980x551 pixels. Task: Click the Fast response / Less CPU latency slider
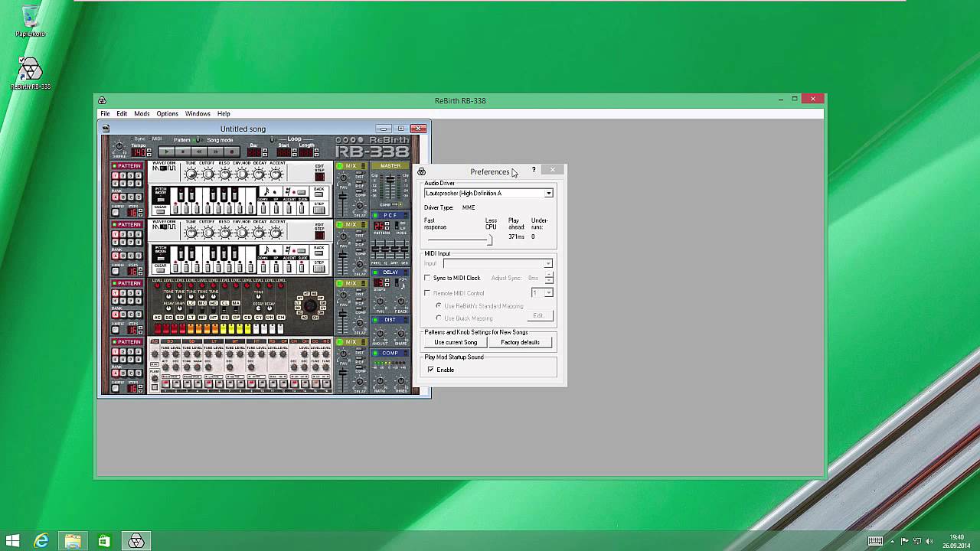[459, 240]
